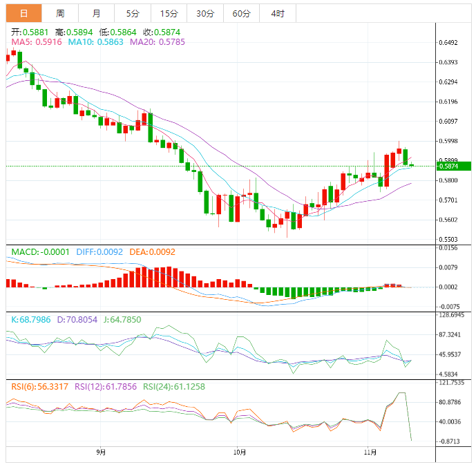
Task: Click the 4.5834 KDJ axis label
Action: pos(448,374)
